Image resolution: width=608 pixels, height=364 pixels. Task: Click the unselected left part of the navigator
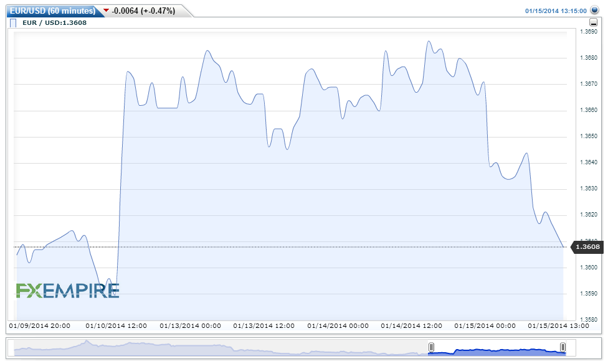[x=221, y=348]
